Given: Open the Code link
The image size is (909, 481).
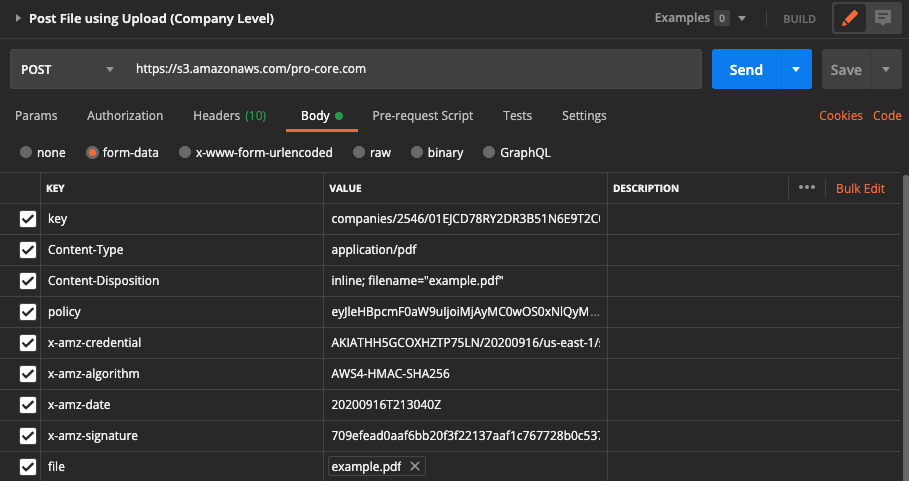Looking at the screenshot, I should click(887, 115).
